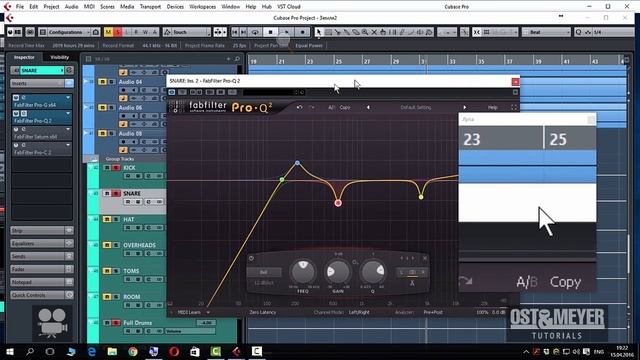Load previous Pro-Q 2 preset arrow
This screenshot has width=640, height=360.
point(368,107)
